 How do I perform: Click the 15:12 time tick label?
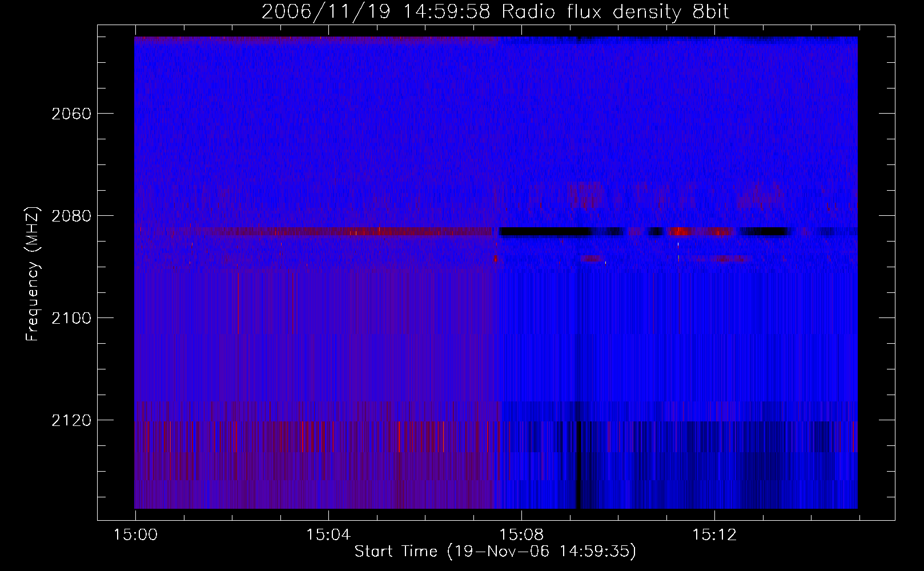tap(714, 535)
